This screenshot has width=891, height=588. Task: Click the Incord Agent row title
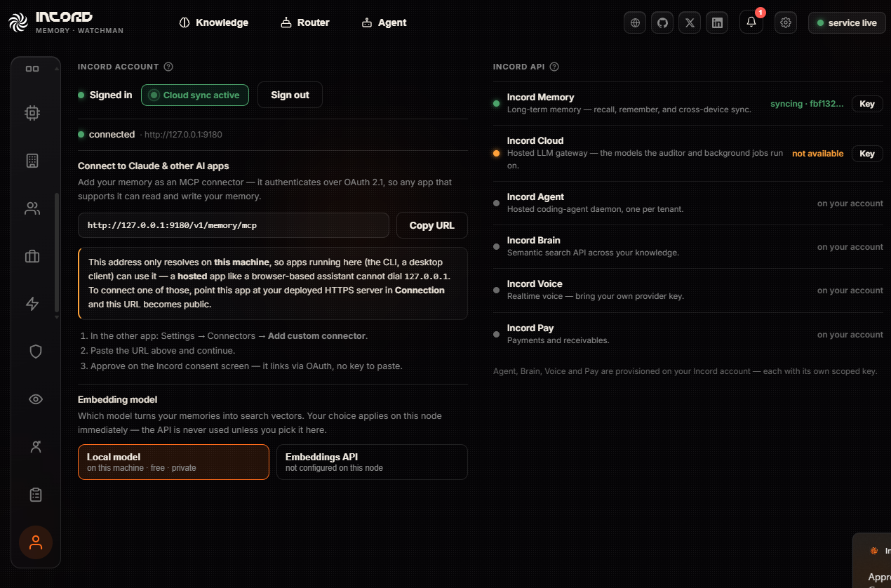(x=535, y=197)
